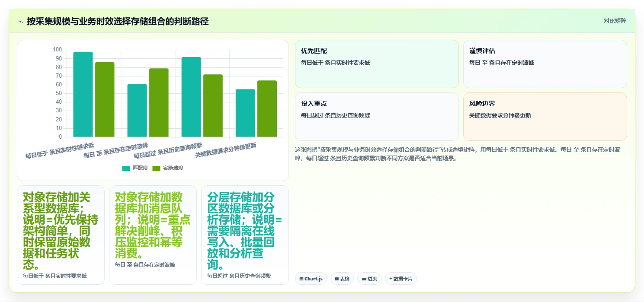Select the 优先匹配 card
The height and width of the screenshot is (302, 644).
[x=377, y=64]
